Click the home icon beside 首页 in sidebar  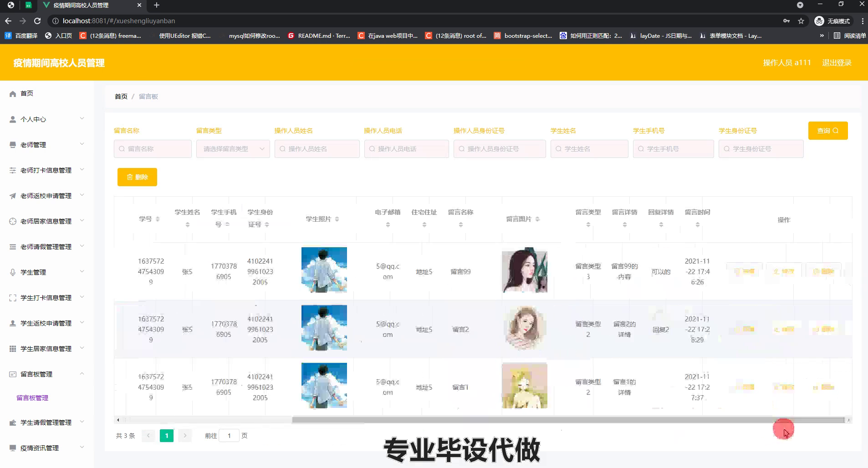(13, 94)
